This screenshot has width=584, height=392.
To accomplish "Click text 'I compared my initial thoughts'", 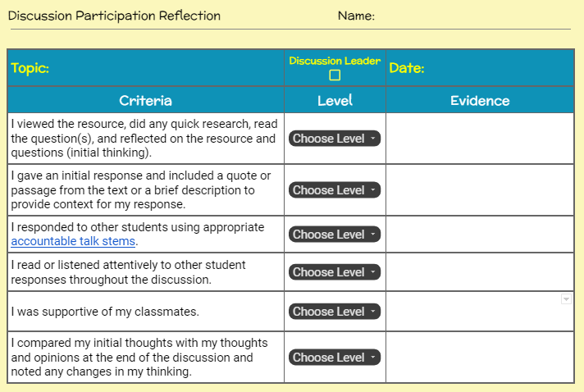I will point(92,343).
